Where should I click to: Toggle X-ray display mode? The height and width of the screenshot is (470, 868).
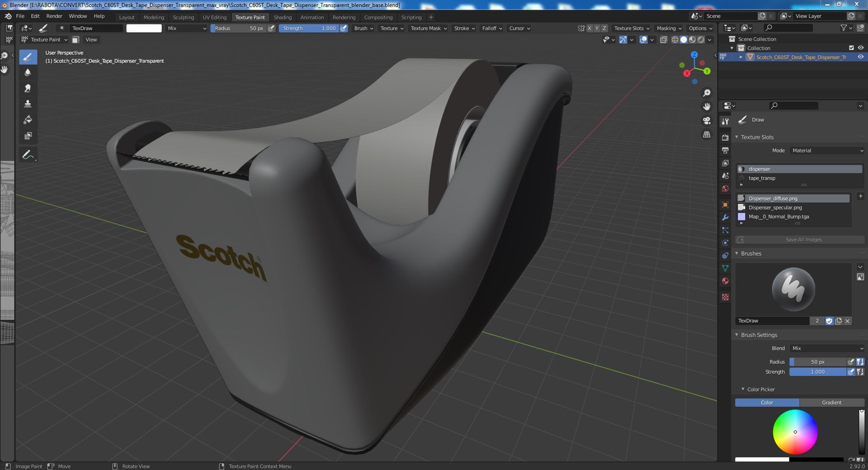(663, 40)
